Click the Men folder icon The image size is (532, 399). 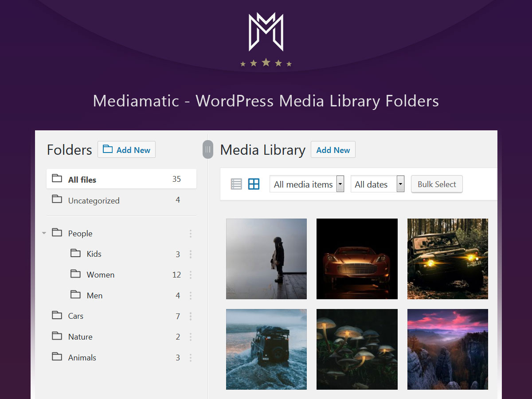(75, 294)
